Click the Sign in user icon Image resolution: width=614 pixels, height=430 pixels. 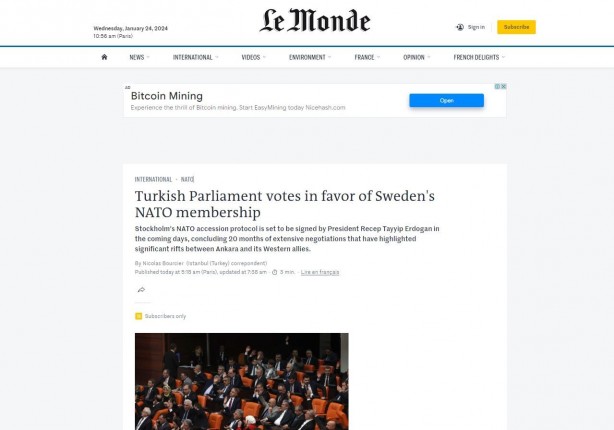click(x=460, y=27)
